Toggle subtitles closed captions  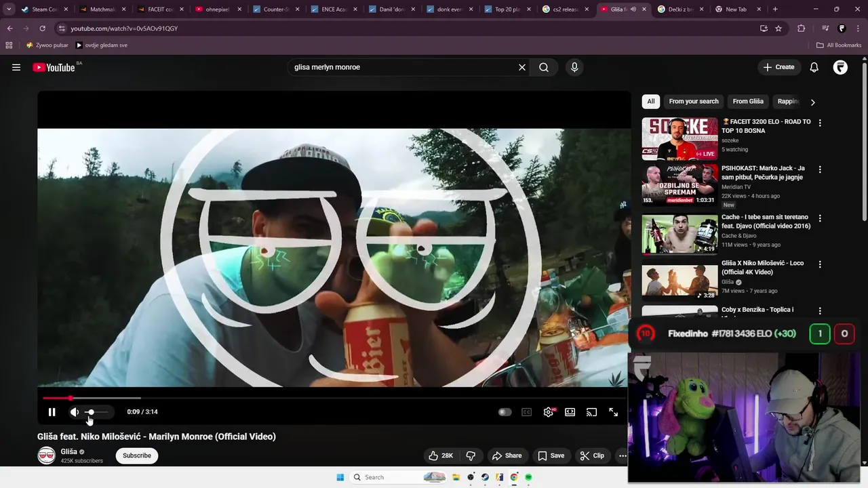click(x=526, y=412)
